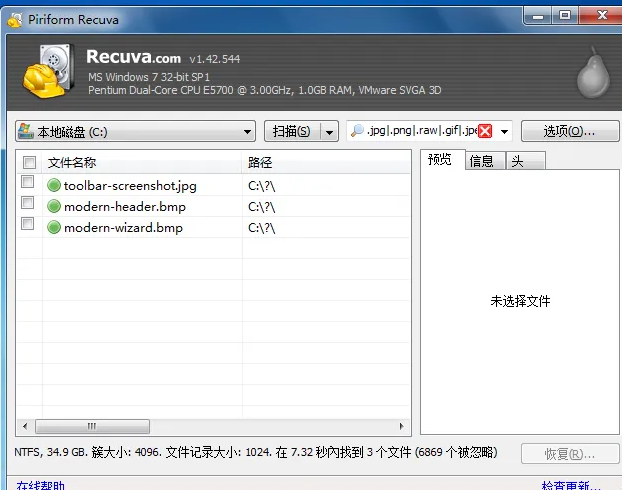Open the 选项 options button
Image resolution: width=622 pixels, height=490 pixels.
[x=568, y=131]
